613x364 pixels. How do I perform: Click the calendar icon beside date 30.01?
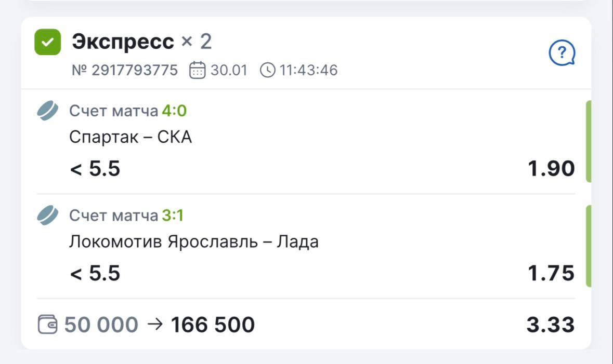(x=197, y=70)
